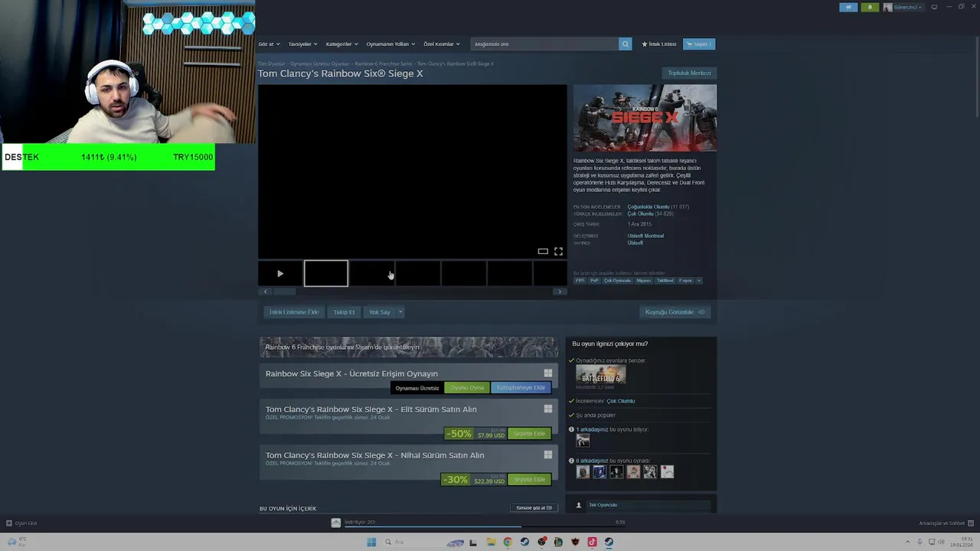Open the Güvercinci account dropdown
The width and height of the screenshot is (980, 551).
(x=903, y=7)
